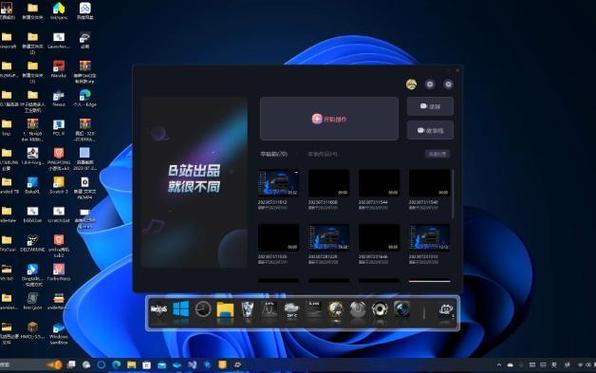Open the HMCL desktop shortcut
Viewport: 596px width, 373px height.
click(x=32, y=330)
